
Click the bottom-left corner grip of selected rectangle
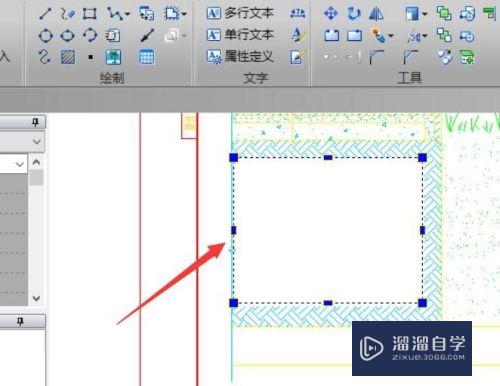234,303
